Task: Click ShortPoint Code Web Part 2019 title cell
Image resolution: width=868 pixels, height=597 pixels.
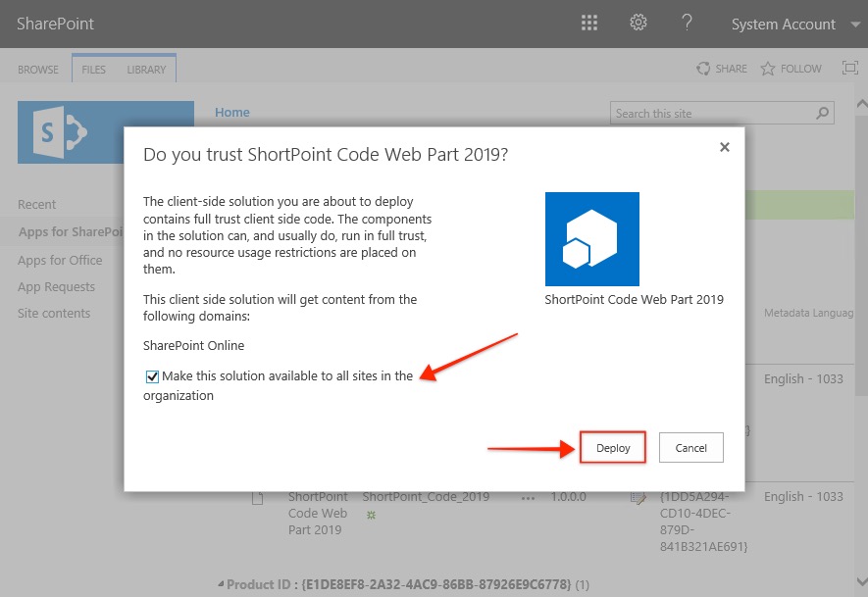Action: pos(318,513)
